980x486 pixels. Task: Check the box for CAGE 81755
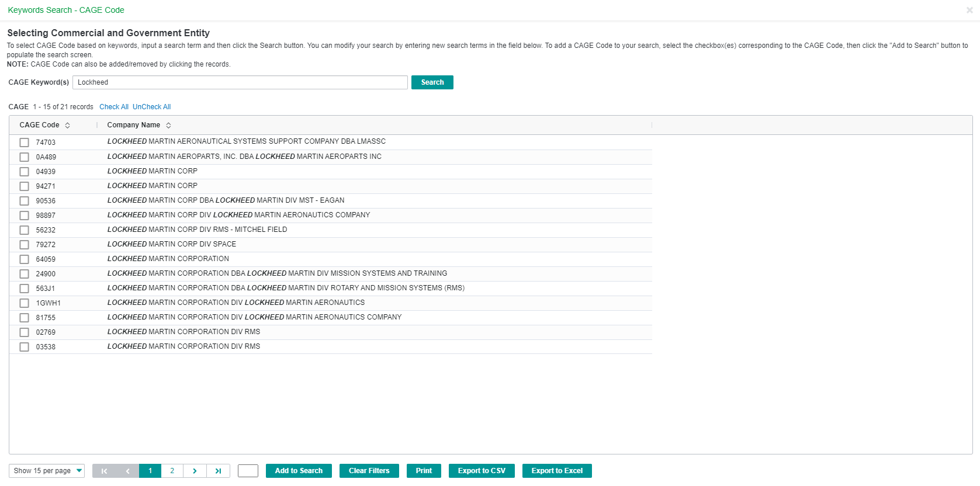(24, 318)
